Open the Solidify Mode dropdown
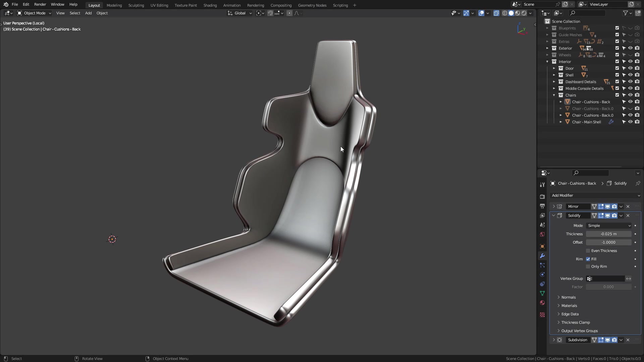644x362 pixels. [x=609, y=226]
